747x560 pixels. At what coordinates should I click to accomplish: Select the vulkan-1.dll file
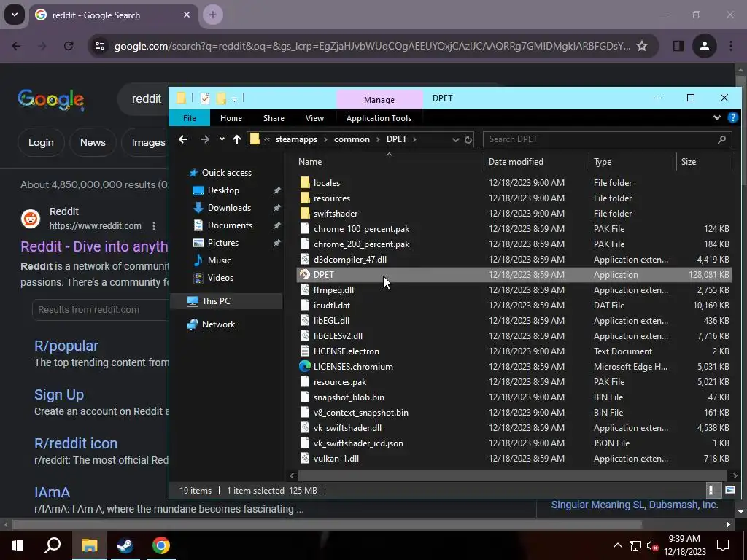pyautogui.click(x=336, y=459)
